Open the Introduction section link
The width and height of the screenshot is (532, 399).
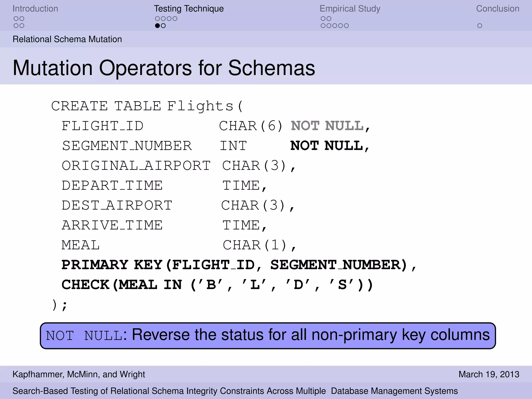[x=35, y=9]
